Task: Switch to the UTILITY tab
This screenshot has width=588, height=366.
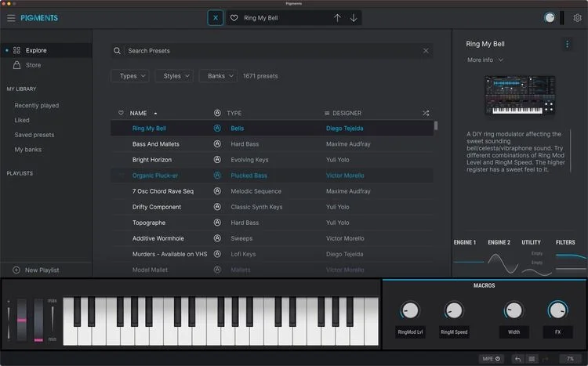Action: tap(531, 242)
